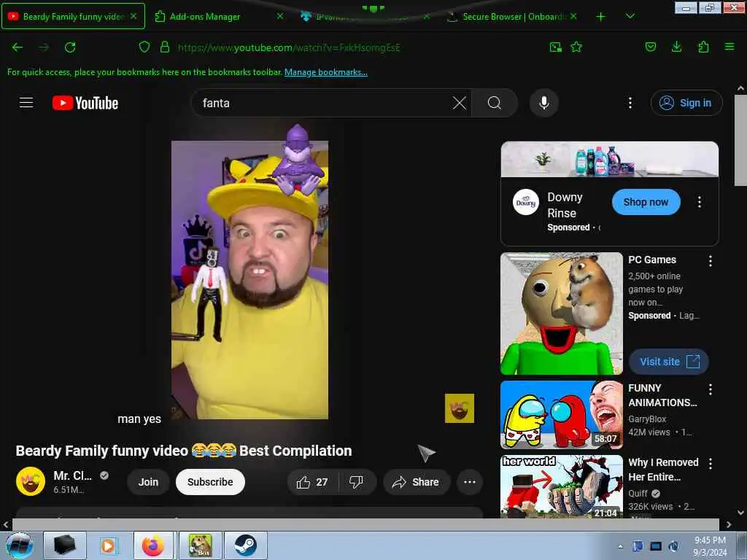Screen dimensions: 747x560
Task: Go to YouTube home via logo
Action: coord(85,103)
